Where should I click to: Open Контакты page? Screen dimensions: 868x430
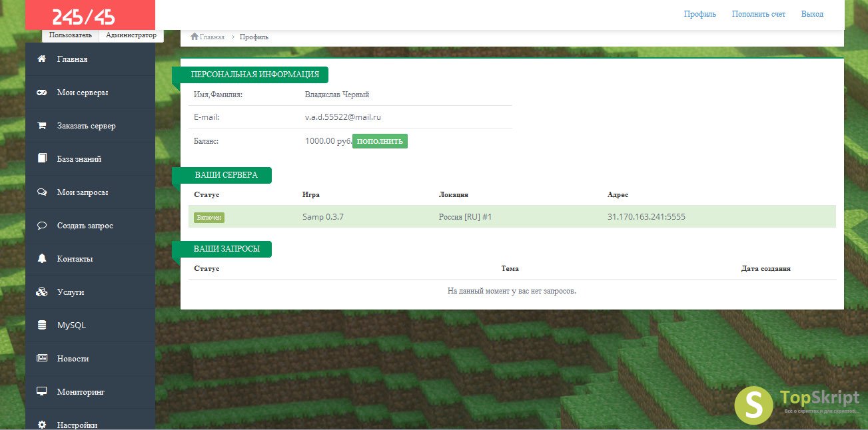click(x=90, y=259)
